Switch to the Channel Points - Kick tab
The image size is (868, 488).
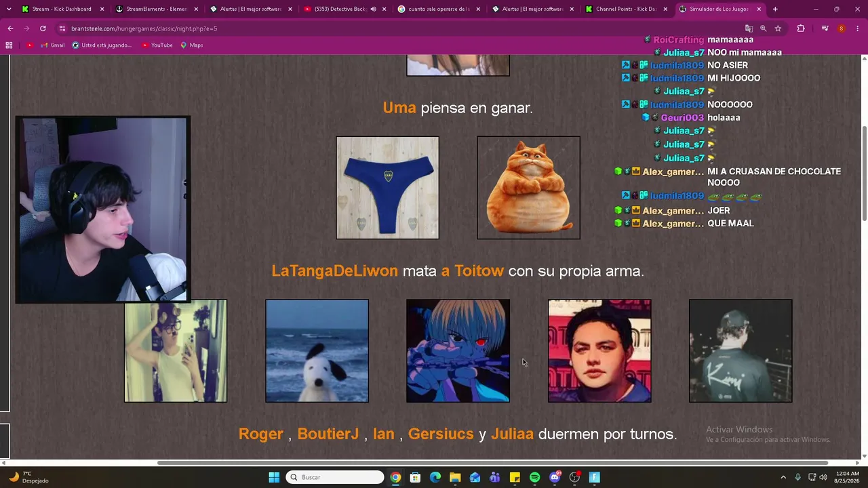tap(627, 9)
